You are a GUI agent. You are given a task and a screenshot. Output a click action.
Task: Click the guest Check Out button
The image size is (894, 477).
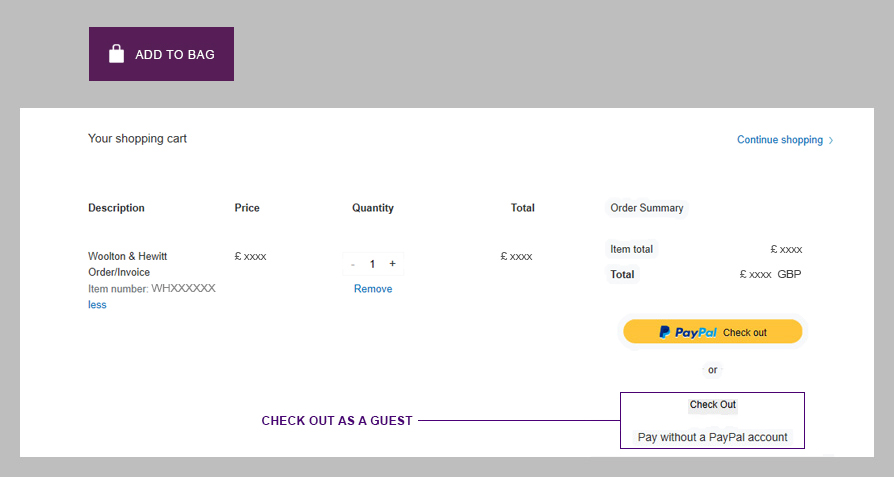(712, 405)
